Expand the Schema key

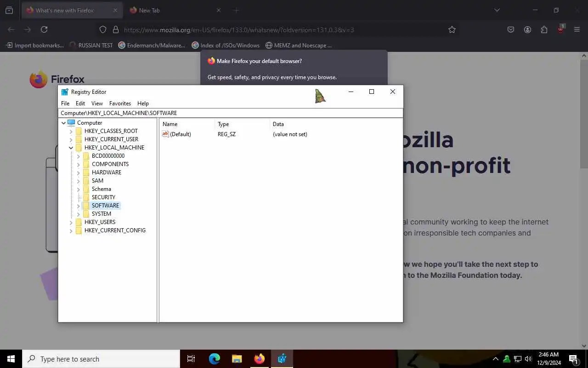coord(78,189)
